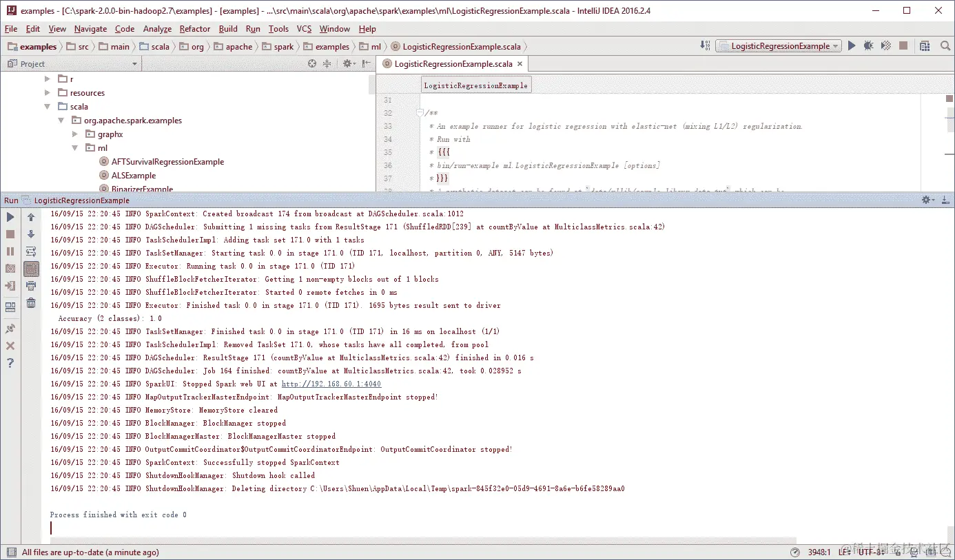This screenshot has height=560, width=955.
Task: Collapse the ml package
Action: tap(74, 148)
